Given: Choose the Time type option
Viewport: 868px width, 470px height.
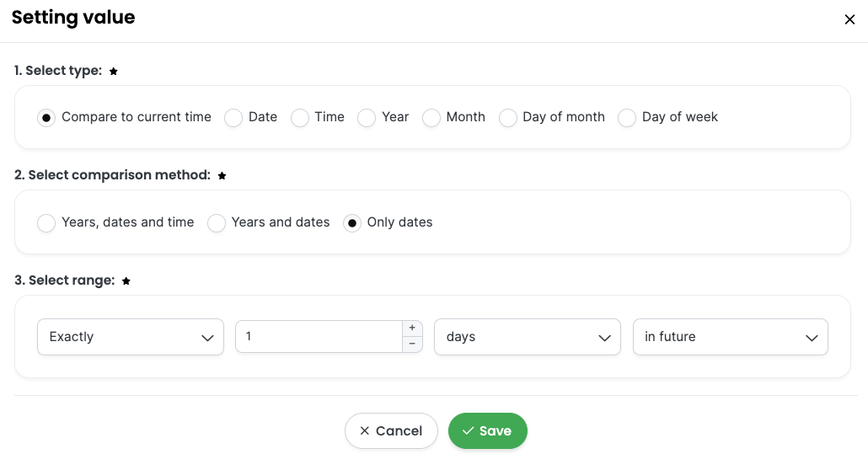Looking at the screenshot, I should pos(299,117).
